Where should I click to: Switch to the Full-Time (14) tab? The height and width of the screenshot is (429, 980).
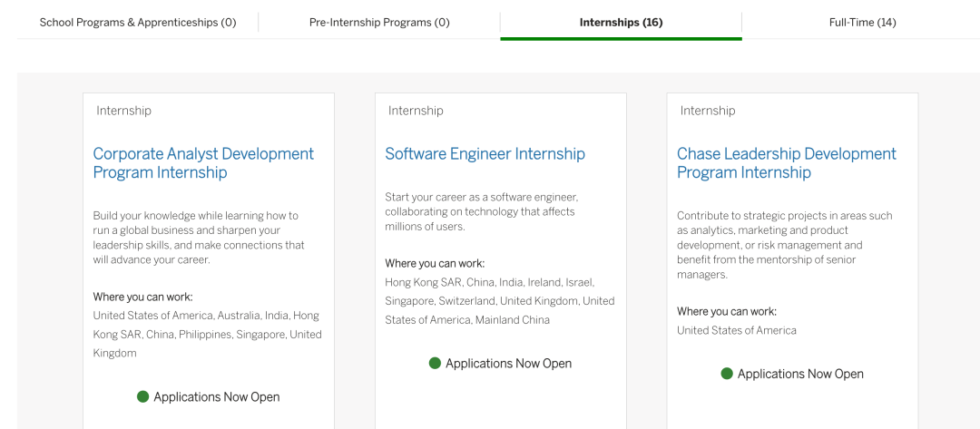point(863,23)
